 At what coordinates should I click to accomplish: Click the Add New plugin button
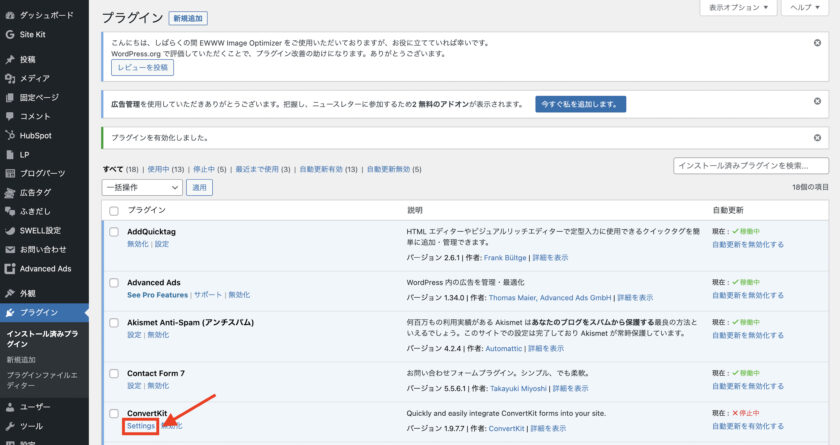coord(188,18)
